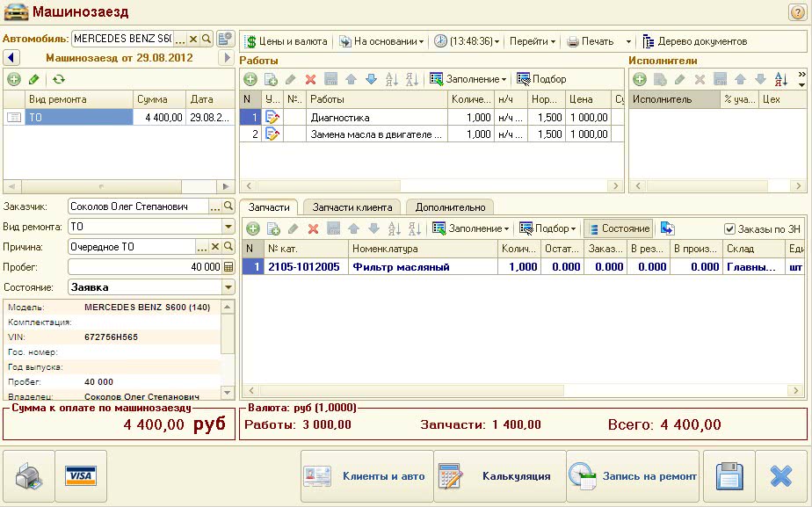
Task: Open На основании dropdown menu
Action: [381, 41]
